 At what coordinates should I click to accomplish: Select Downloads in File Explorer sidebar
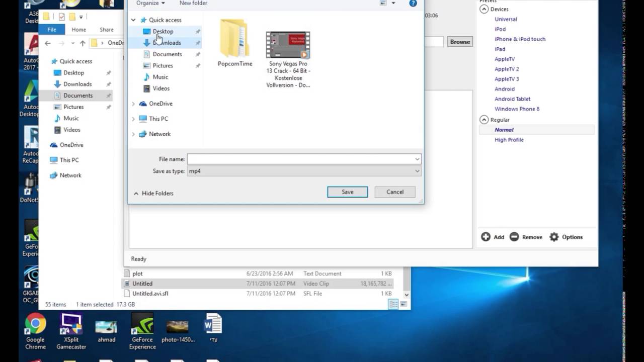(x=77, y=84)
